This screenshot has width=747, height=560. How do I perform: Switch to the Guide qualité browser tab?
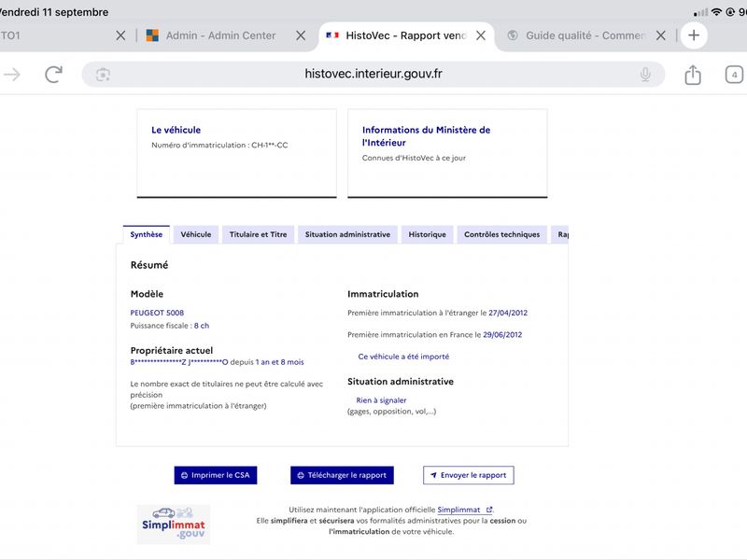(585, 35)
